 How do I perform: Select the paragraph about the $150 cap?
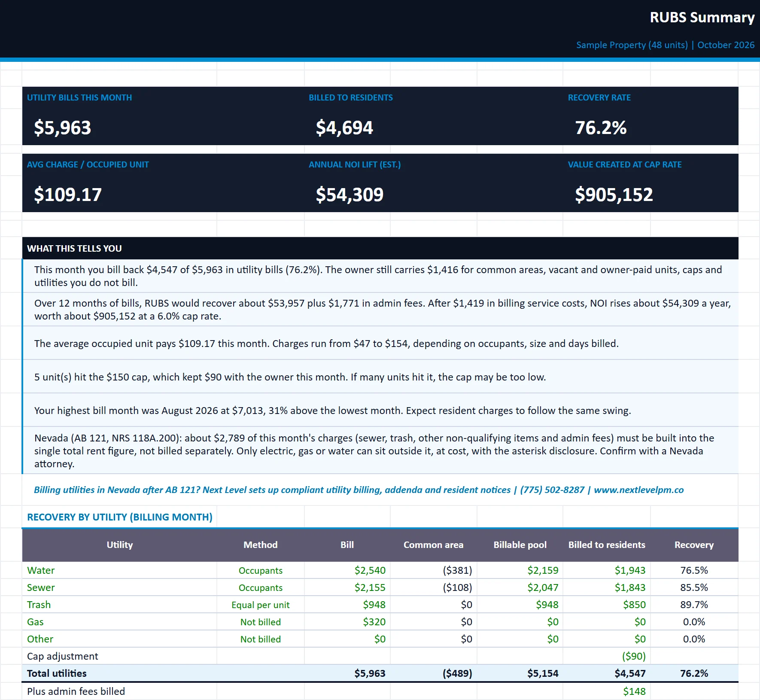click(x=290, y=377)
